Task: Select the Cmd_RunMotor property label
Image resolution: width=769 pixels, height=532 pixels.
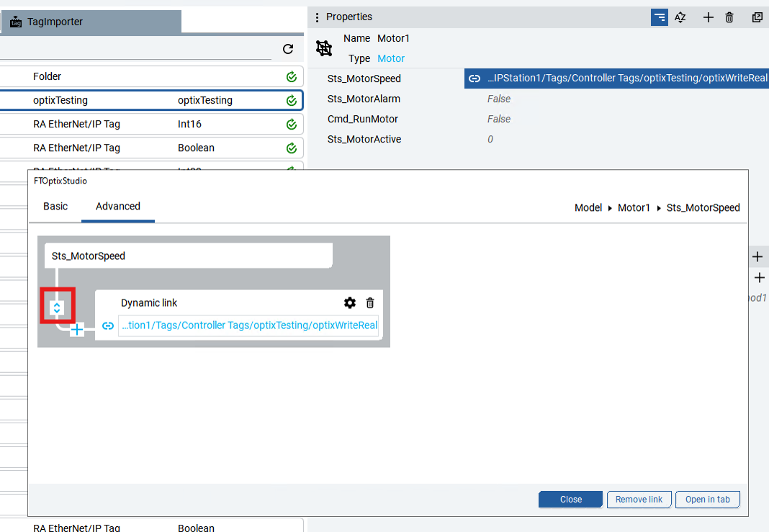Action: (362, 120)
